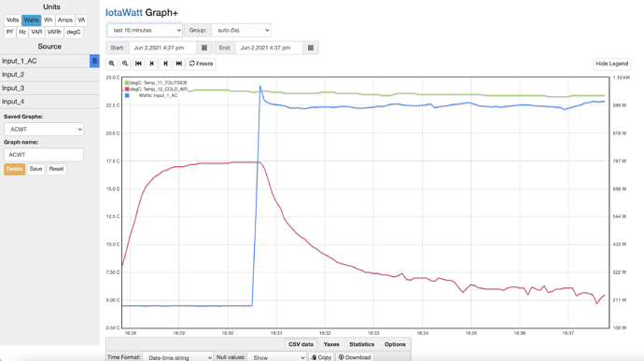Select the Volts unit button
644x361 pixels.
pos(13,20)
